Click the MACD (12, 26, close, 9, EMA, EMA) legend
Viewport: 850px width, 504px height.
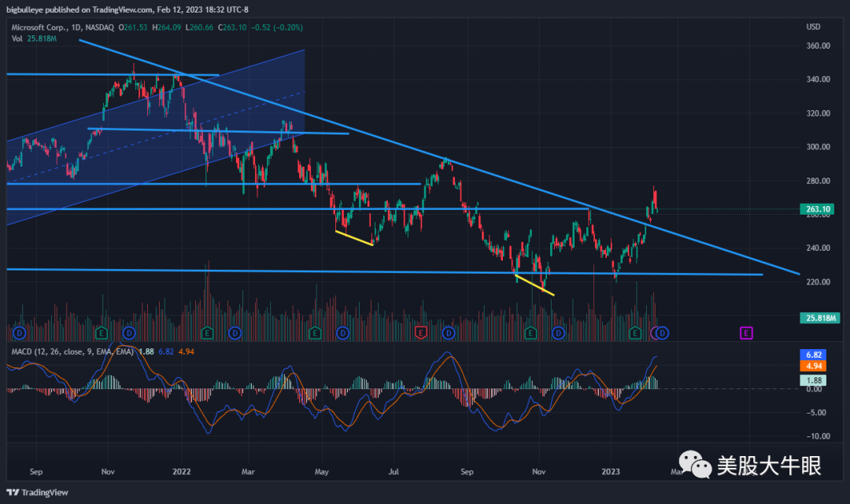tap(72, 351)
